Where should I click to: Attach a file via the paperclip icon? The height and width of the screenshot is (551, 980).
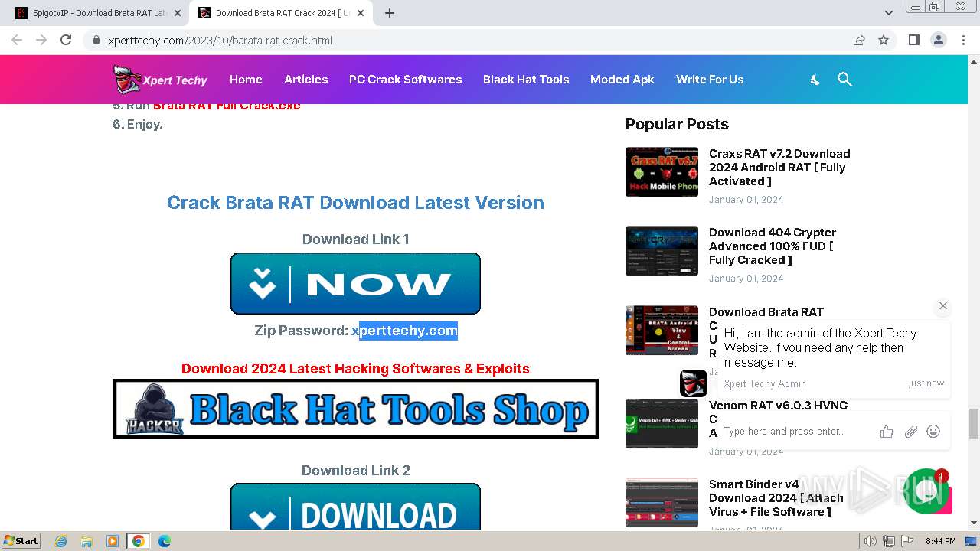click(x=910, y=432)
